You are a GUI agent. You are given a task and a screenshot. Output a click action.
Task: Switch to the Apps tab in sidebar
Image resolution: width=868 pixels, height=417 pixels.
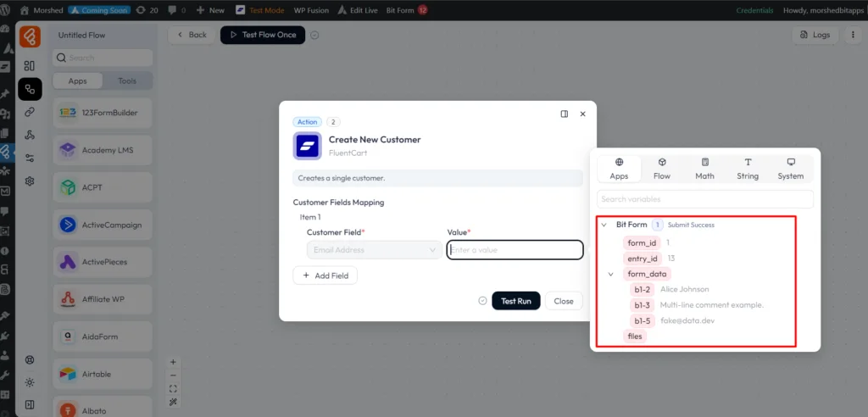point(77,81)
